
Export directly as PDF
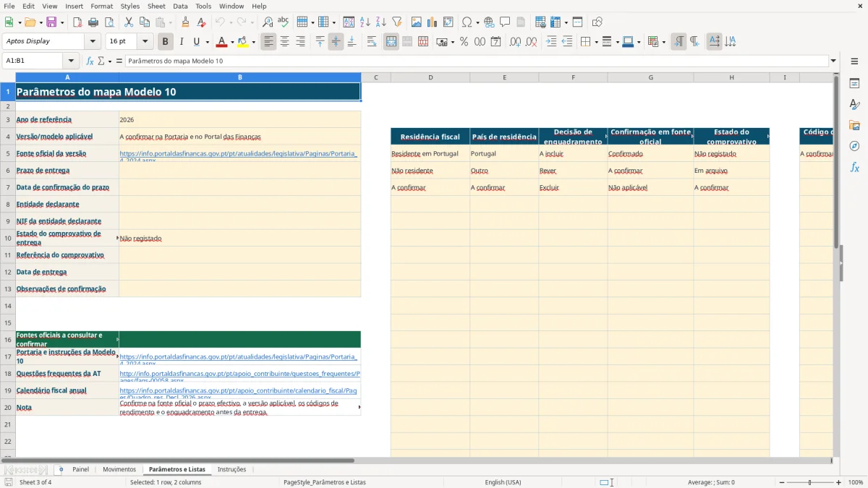(x=77, y=22)
